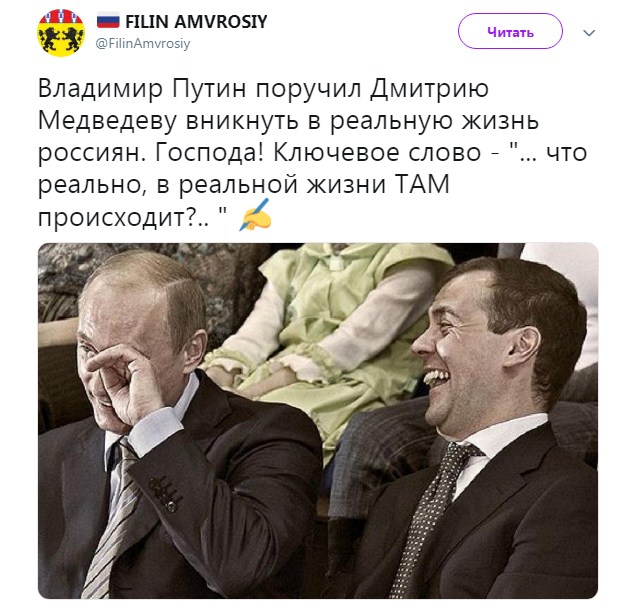
Task: Follow the account with the Читать button
Action: click(x=510, y=32)
